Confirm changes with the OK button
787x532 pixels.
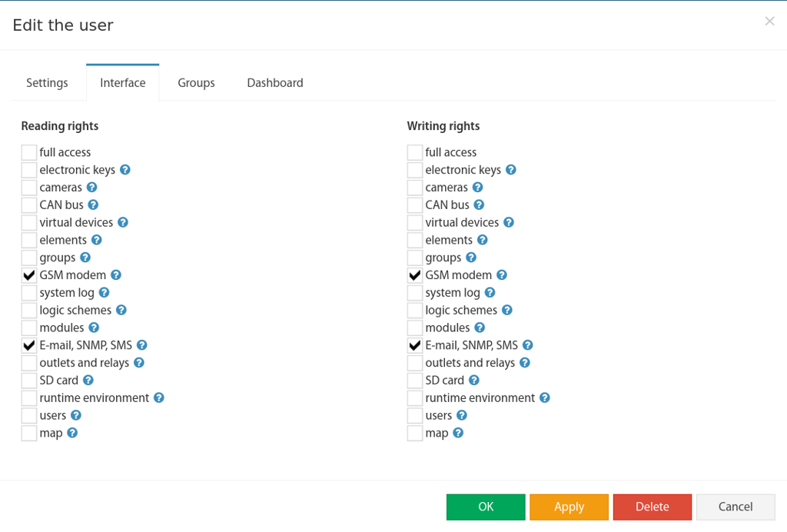(486, 507)
